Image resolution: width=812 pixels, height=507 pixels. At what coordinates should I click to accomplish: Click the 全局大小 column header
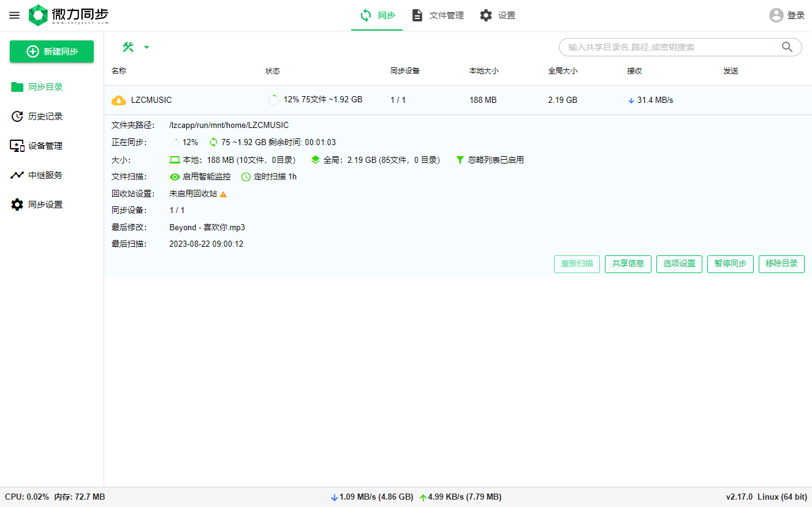(x=563, y=71)
